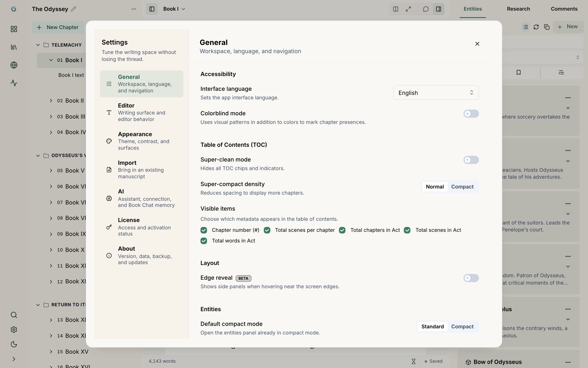Screen dimensions: 588x368
Task: Open settings gear in left sidebar
Action: 14,330
